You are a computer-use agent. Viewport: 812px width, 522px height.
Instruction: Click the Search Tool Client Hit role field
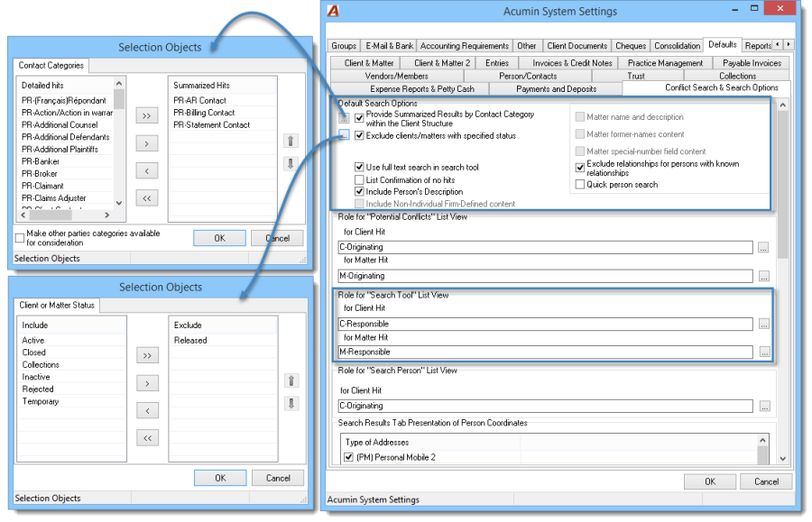coord(545,324)
